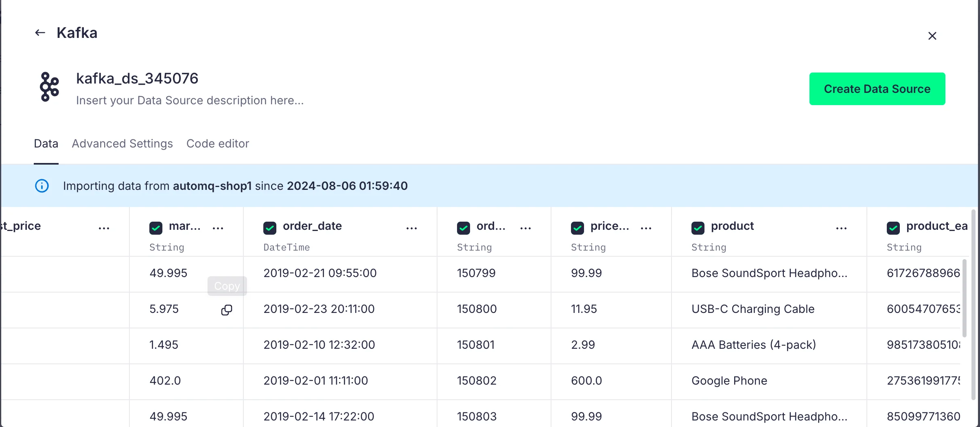Open the order_date column options menu
980x427 pixels.
411,228
